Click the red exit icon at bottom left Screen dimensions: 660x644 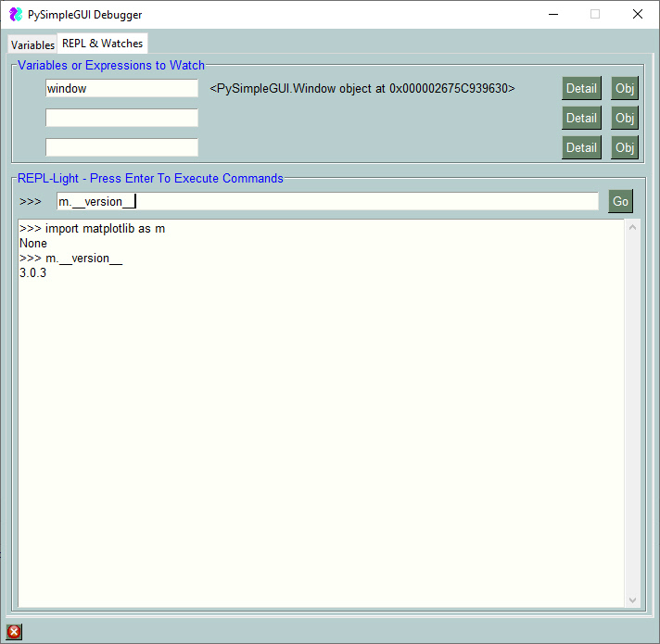(x=14, y=631)
